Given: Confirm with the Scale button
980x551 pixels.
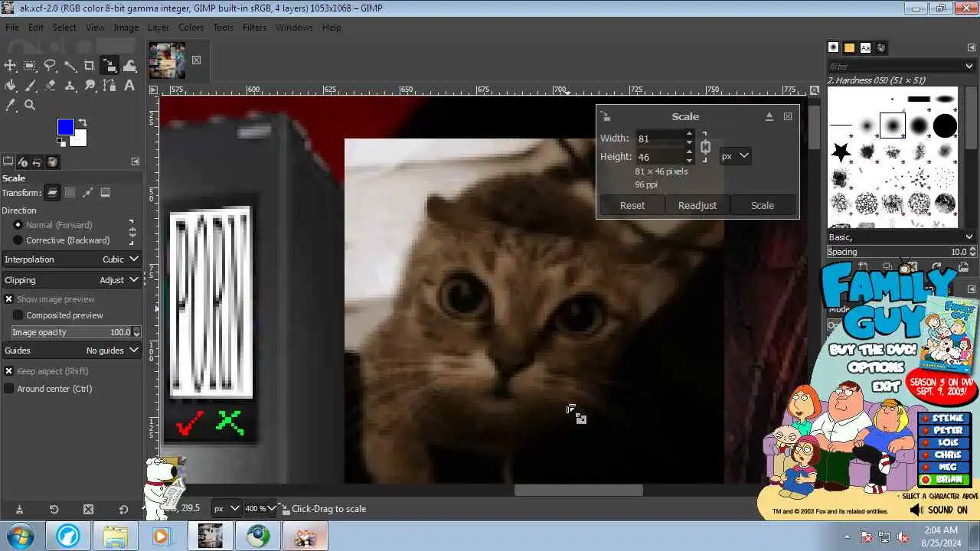Looking at the screenshot, I should tap(763, 205).
